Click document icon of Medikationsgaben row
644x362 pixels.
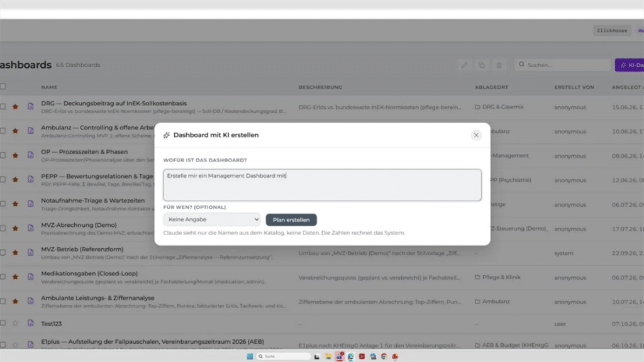[x=30, y=277]
